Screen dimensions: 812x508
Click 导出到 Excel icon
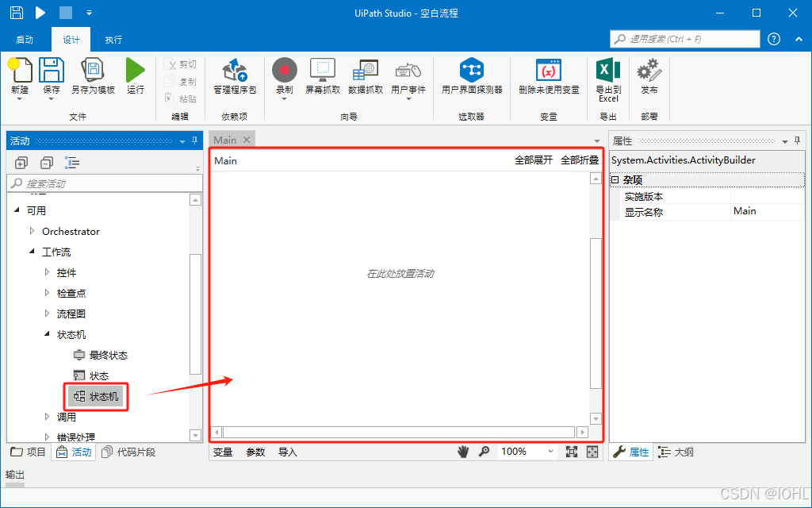point(608,70)
